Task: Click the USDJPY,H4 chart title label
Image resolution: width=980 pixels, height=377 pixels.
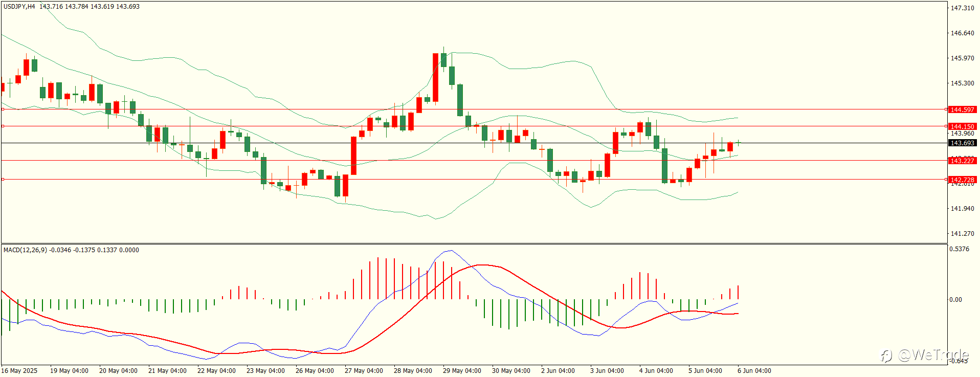Action: click(19, 7)
